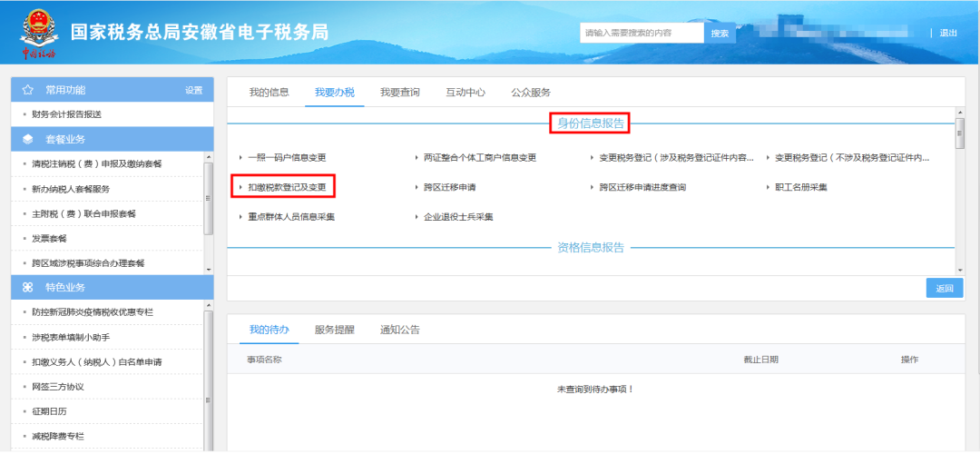Click the 我要办税 panel scrollbar thumb

pos(960,132)
